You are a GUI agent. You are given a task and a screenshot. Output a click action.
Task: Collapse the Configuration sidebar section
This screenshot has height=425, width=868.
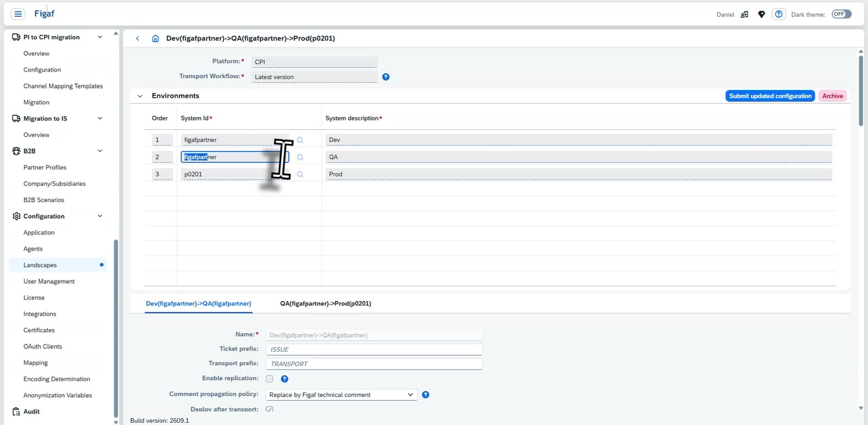pos(100,216)
